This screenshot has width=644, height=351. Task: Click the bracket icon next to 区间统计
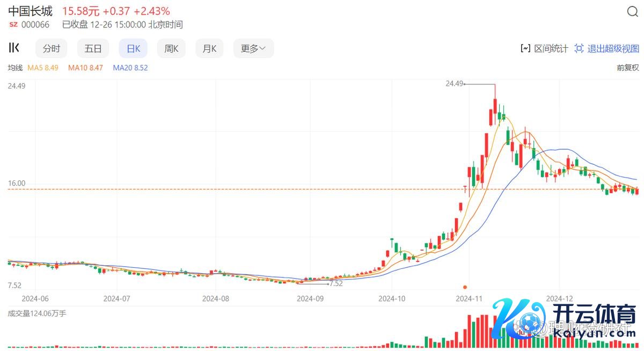click(525, 48)
